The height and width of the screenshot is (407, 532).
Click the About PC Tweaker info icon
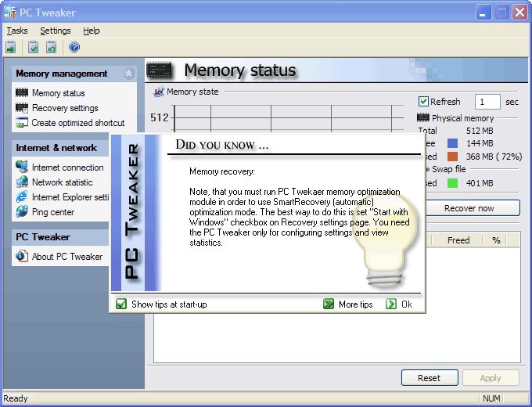tap(22, 256)
